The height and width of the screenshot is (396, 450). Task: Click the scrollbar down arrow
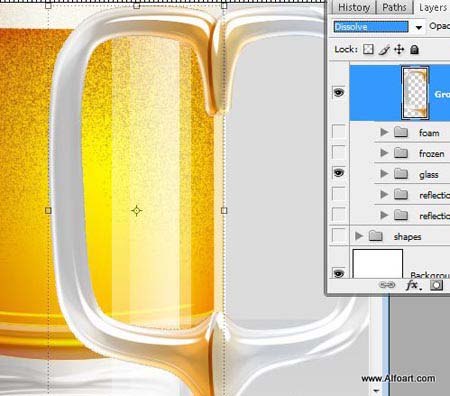point(376,391)
